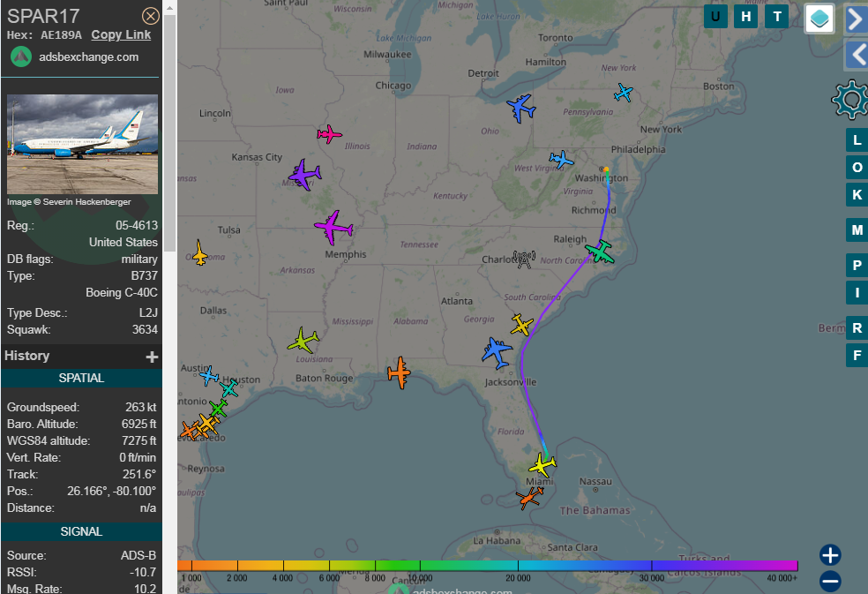The image size is (868, 594).
Task: Open the C-40C aircraft photo
Action: [x=83, y=144]
